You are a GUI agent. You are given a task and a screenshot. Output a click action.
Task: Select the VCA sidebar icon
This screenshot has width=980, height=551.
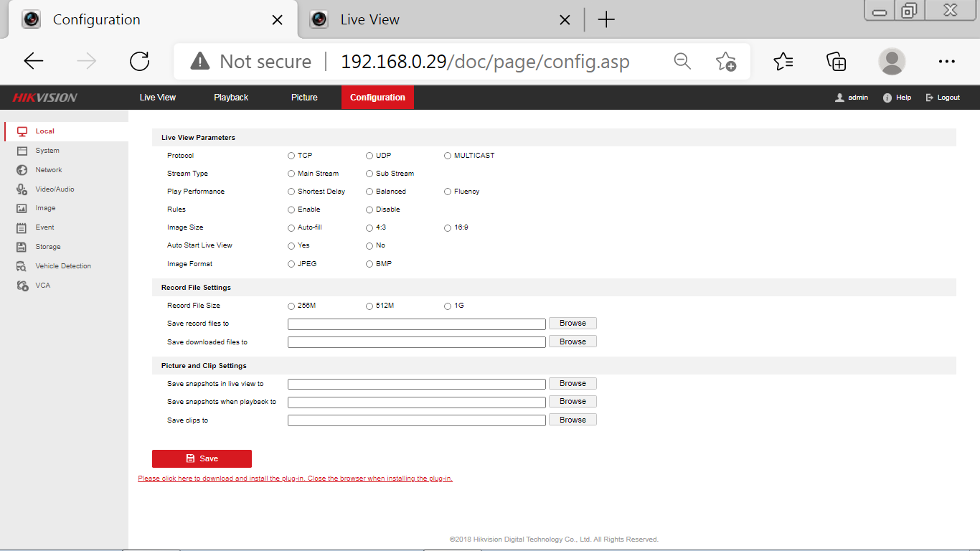[22, 286]
